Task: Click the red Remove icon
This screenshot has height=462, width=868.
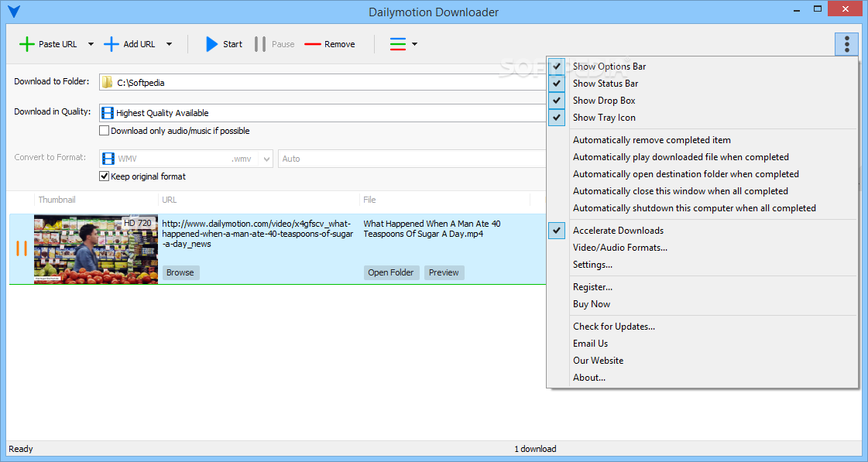Action: tap(313, 44)
